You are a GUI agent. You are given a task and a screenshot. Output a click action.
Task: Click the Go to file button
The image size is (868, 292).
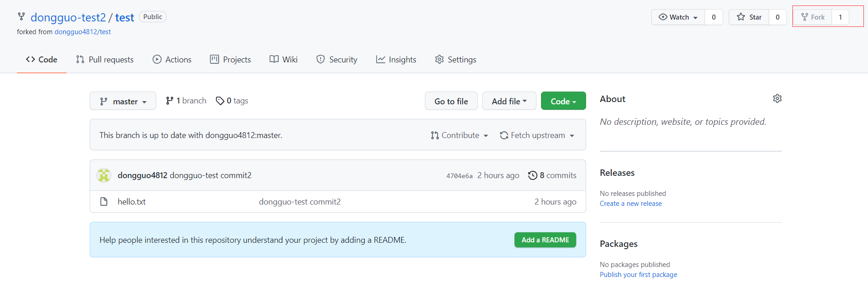click(451, 101)
